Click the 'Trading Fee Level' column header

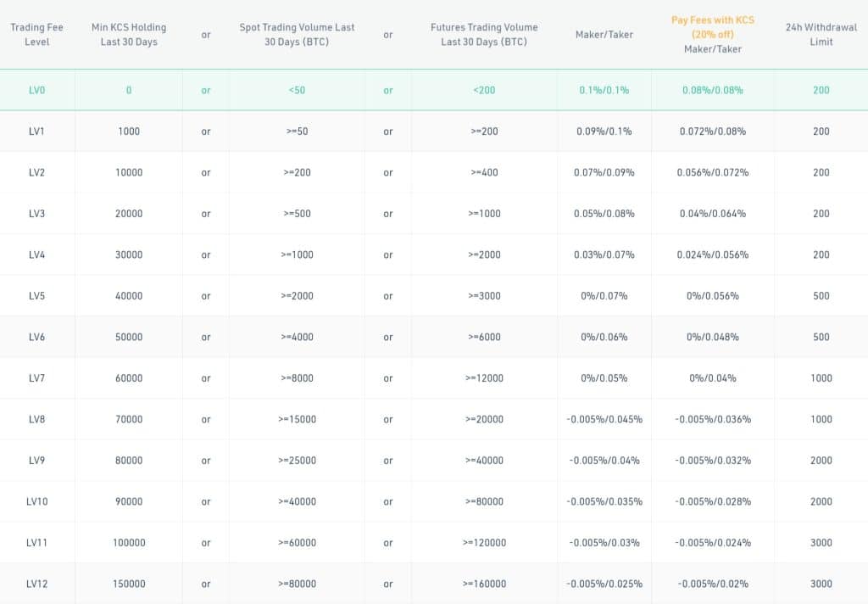[36, 35]
